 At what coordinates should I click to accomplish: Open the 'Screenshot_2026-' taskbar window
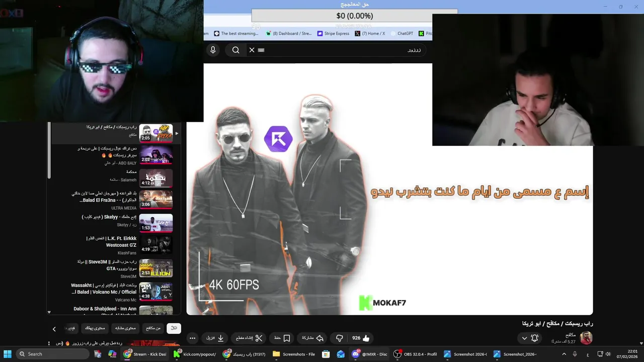pyautogui.click(x=515, y=354)
